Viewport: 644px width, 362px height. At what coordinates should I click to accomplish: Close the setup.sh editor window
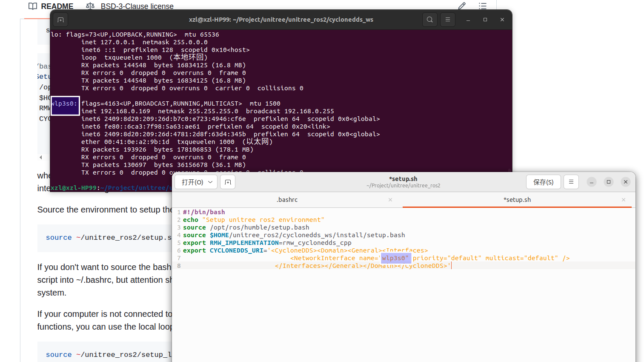pos(626,182)
